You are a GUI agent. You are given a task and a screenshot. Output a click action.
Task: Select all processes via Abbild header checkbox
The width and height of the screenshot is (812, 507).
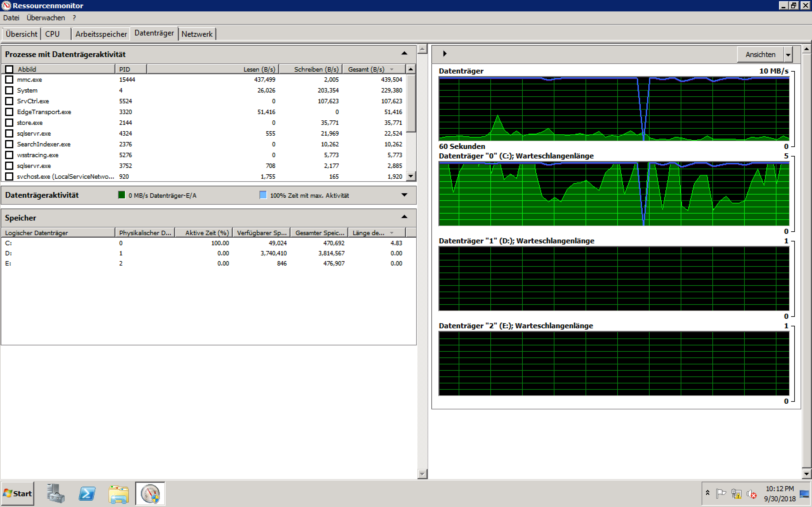tap(10, 69)
